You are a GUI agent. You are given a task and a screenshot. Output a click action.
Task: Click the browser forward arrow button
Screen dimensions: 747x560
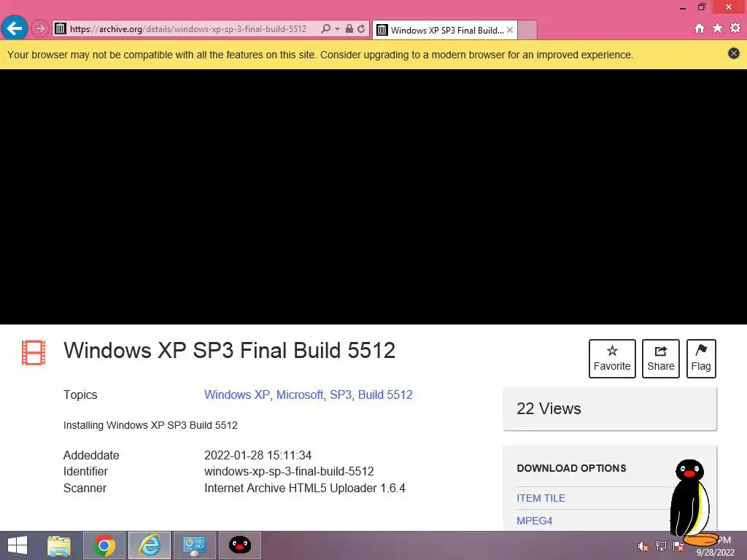[40, 28]
